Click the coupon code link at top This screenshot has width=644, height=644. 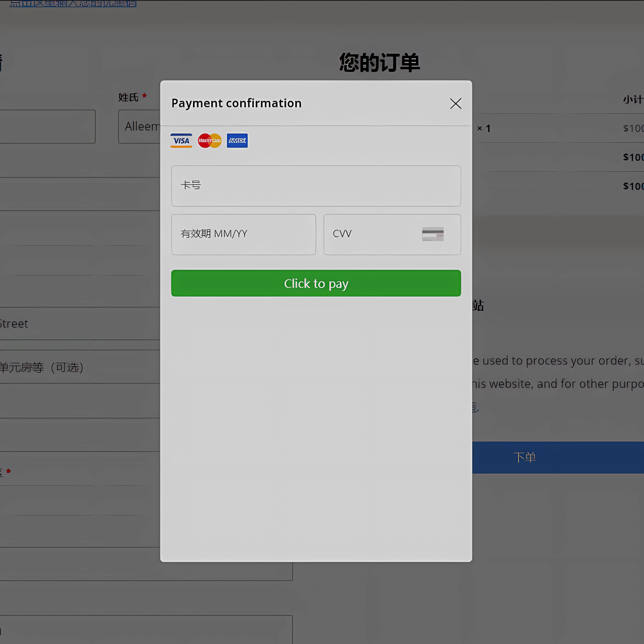73,4
